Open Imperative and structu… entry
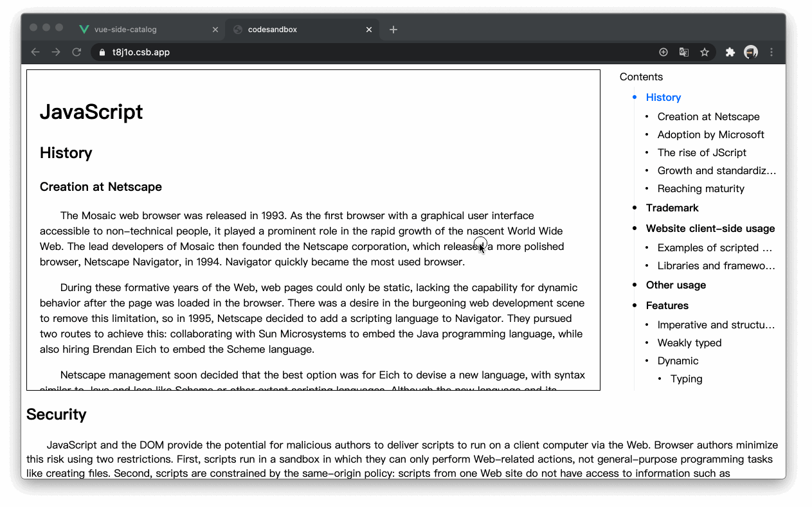 716,325
